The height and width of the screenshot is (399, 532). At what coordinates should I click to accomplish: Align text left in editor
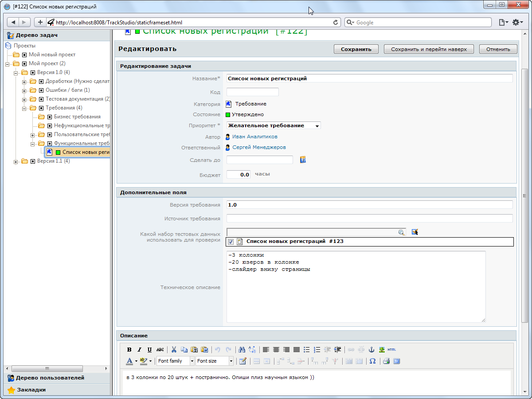266,349
